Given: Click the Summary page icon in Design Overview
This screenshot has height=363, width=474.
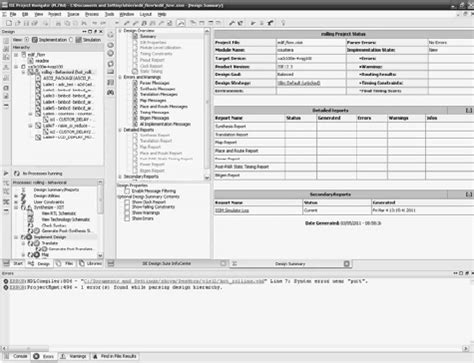Looking at the screenshot, I should tap(135, 36).
